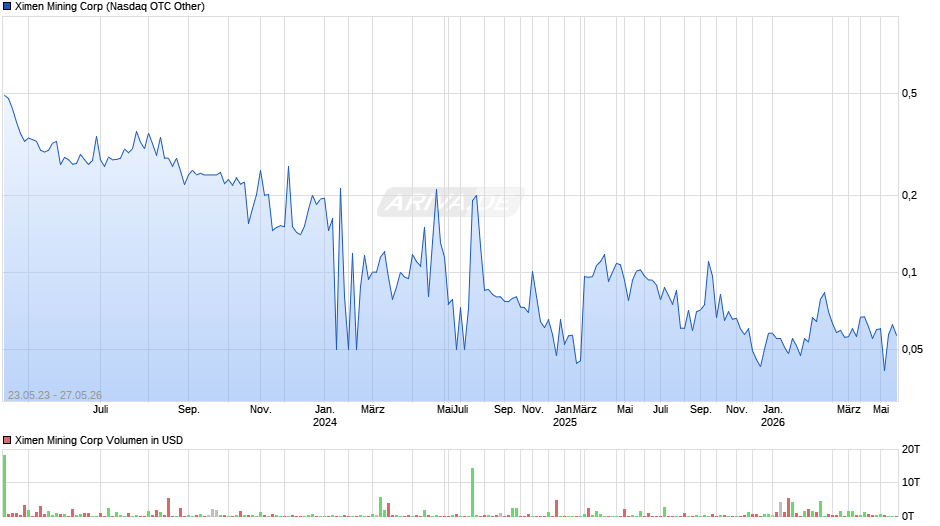
Task: Click the '0,5' price axis label
Action: pos(909,94)
